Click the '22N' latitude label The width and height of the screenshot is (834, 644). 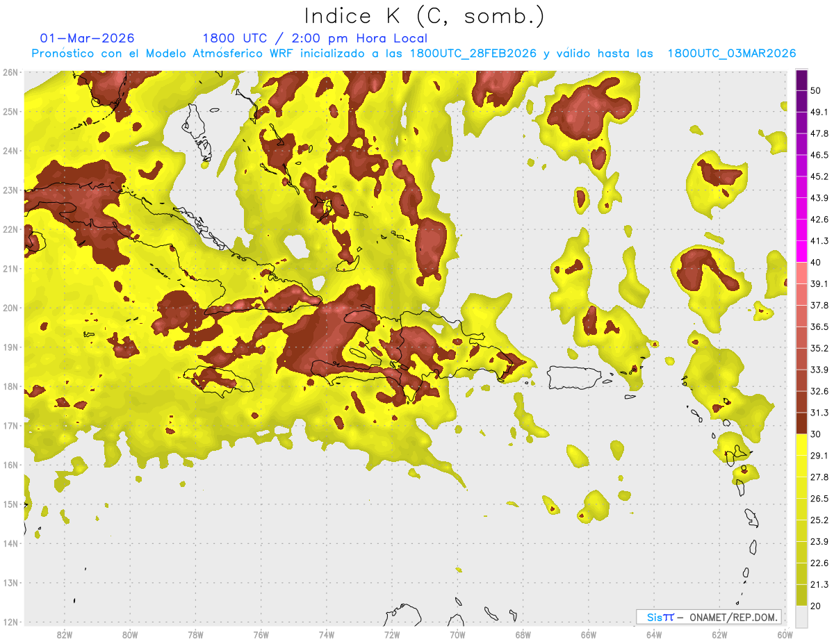point(10,229)
